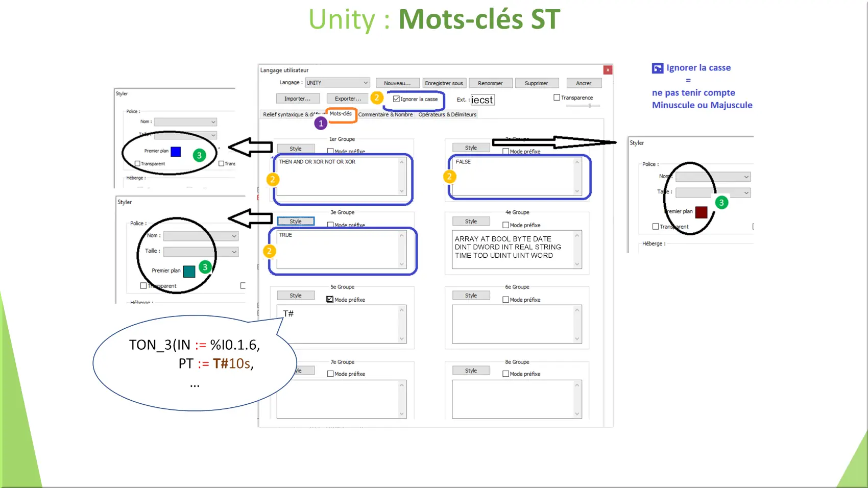Screen dimensions: 868x488
Task: Click the 4e Groupe Style button
Action: 471,222
